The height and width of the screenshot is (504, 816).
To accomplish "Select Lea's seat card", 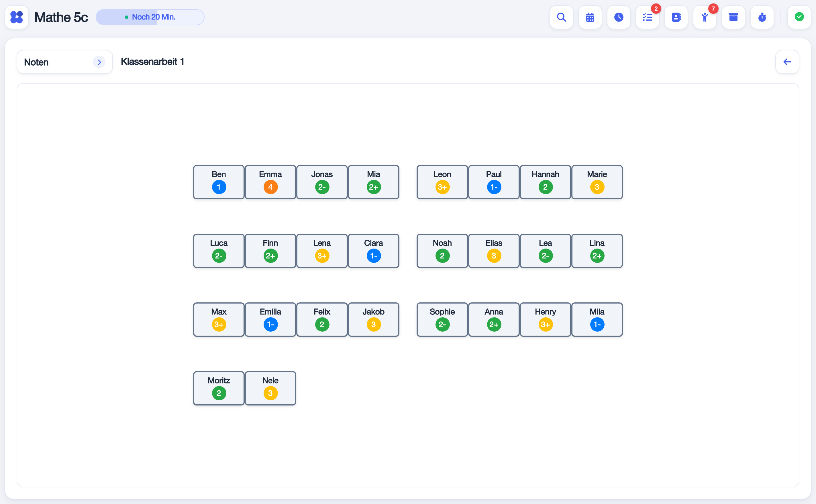I will (x=546, y=251).
